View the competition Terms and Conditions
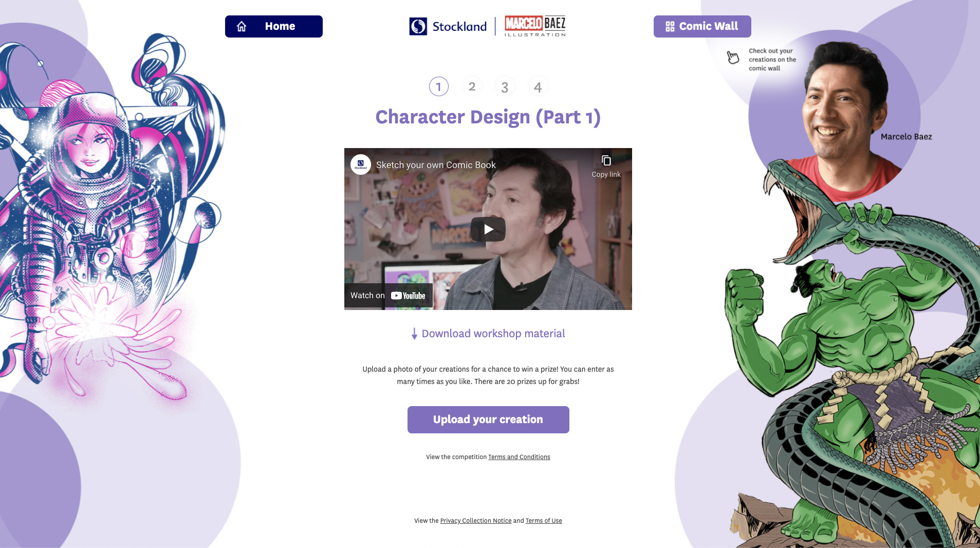980x548 pixels. pos(519,457)
